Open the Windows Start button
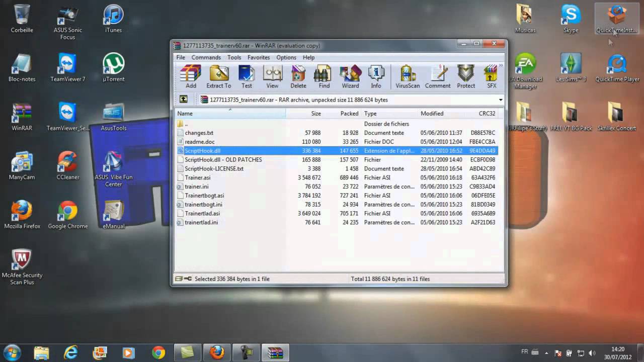This screenshot has width=644, height=362. tap(12, 352)
